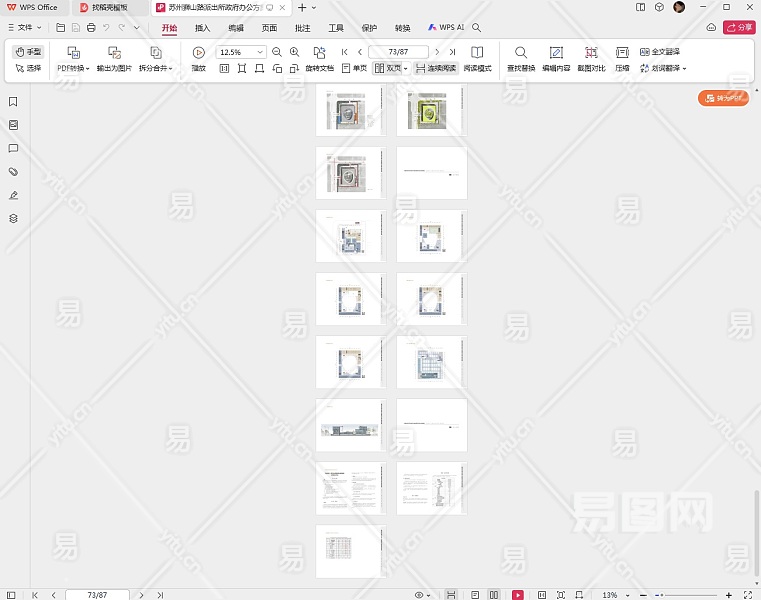Click the PDF转换 convert icon
Viewport: 761px width, 600px height.
73,52
